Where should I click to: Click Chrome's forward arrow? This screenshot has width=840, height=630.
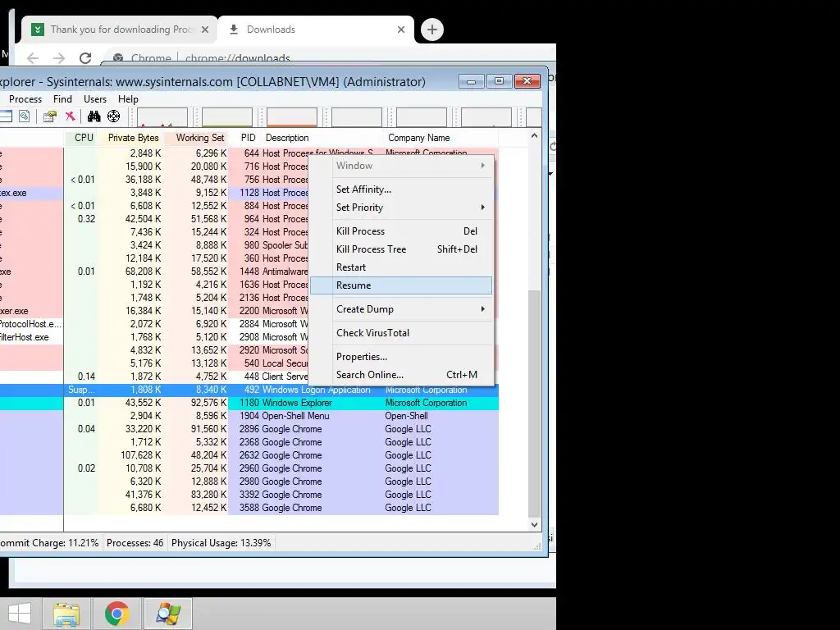pos(59,58)
